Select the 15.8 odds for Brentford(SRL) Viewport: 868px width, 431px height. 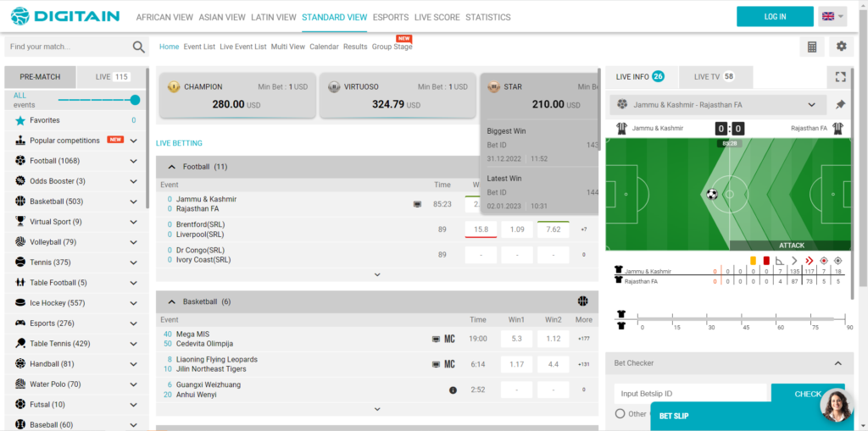[x=481, y=229]
